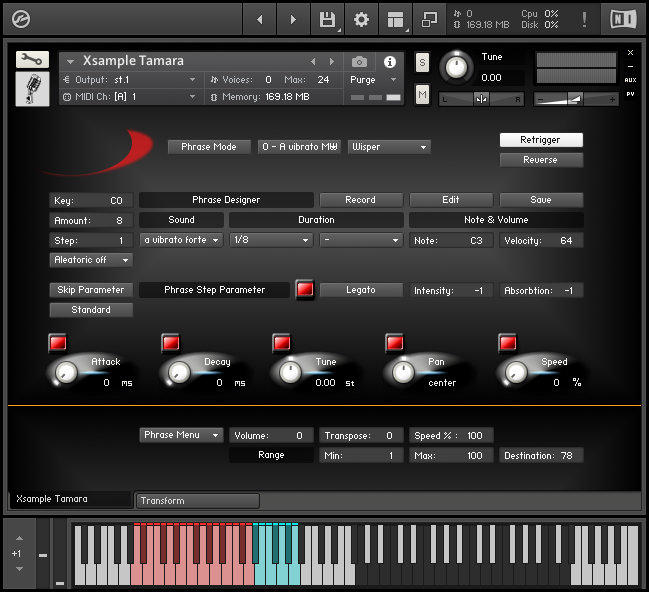Image resolution: width=649 pixels, height=592 pixels.
Task: Toggle the red button above Pan
Action: click(394, 343)
